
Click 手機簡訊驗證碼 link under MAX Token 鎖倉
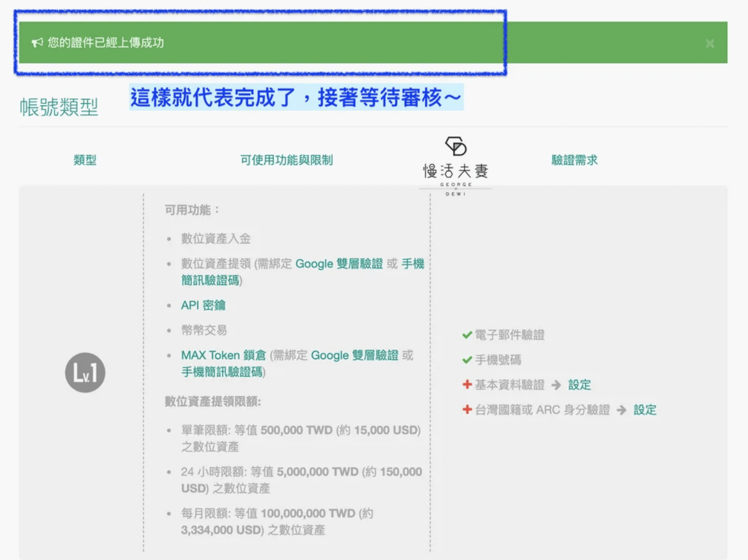click(x=222, y=372)
